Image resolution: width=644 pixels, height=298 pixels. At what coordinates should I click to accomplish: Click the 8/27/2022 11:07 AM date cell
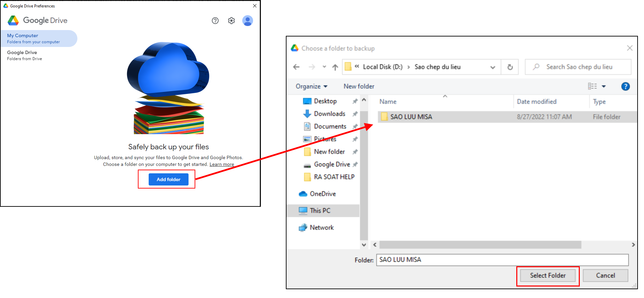pos(544,117)
